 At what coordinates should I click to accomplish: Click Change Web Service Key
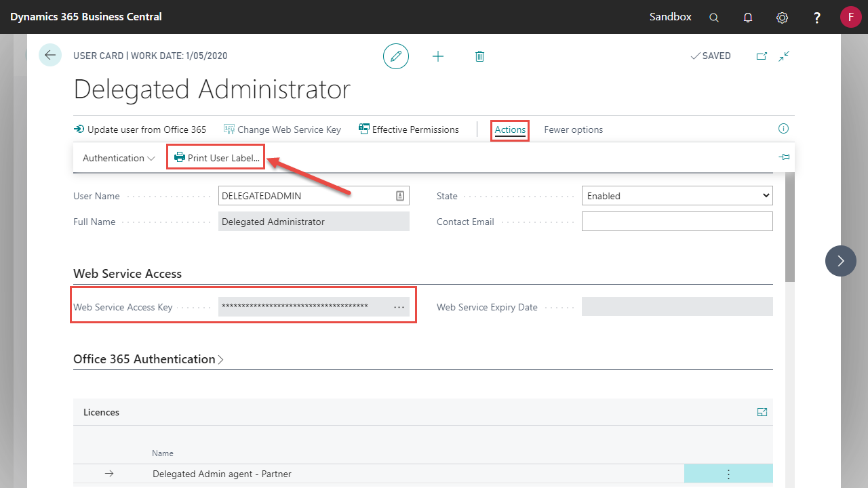tap(282, 129)
